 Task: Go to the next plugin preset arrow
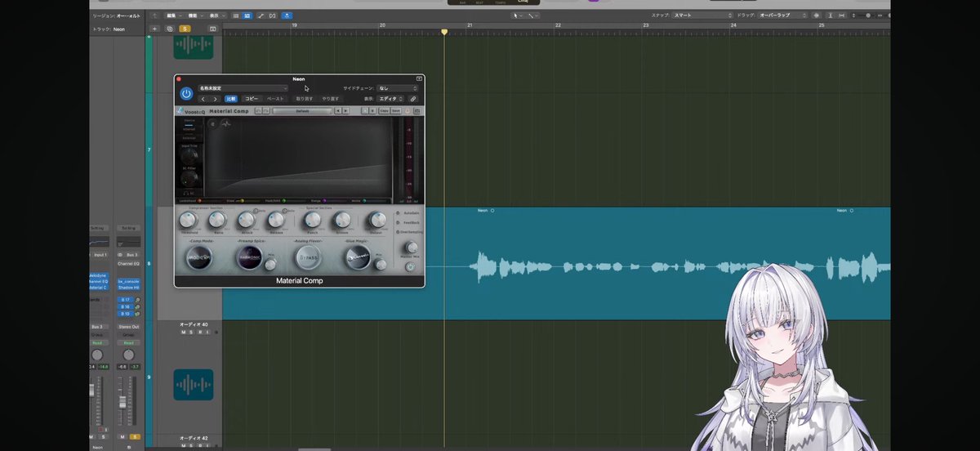click(x=215, y=98)
